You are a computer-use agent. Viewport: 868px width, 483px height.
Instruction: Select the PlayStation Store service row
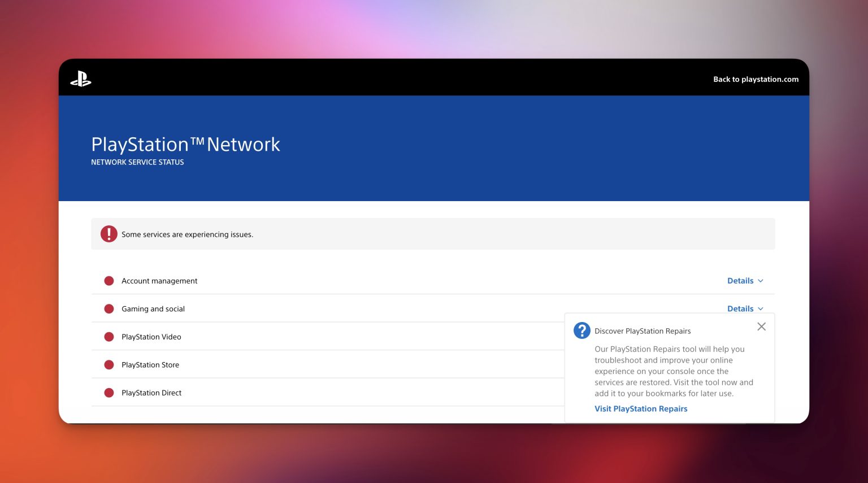(x=150, y=365)
